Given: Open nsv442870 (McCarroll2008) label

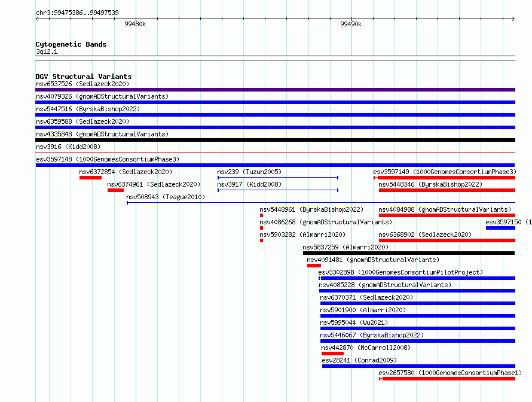Looking at the screenshot, I should coord(366,348).
